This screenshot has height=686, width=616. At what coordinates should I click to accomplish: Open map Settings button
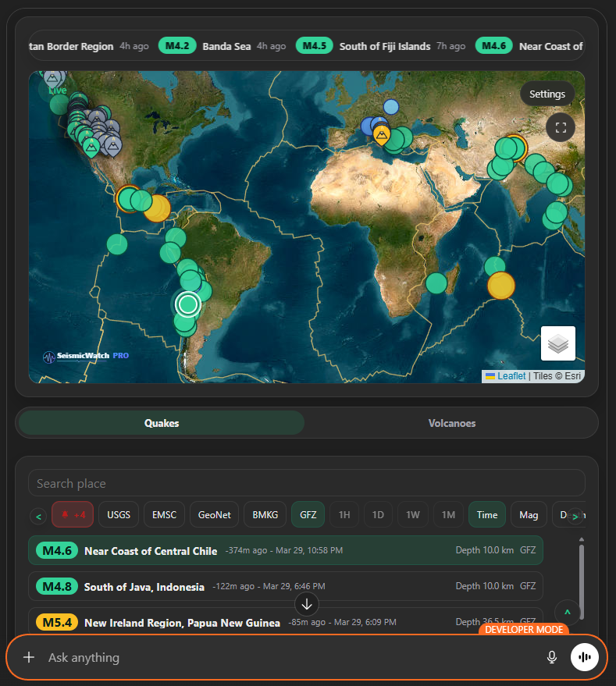(x=547, y=94)
